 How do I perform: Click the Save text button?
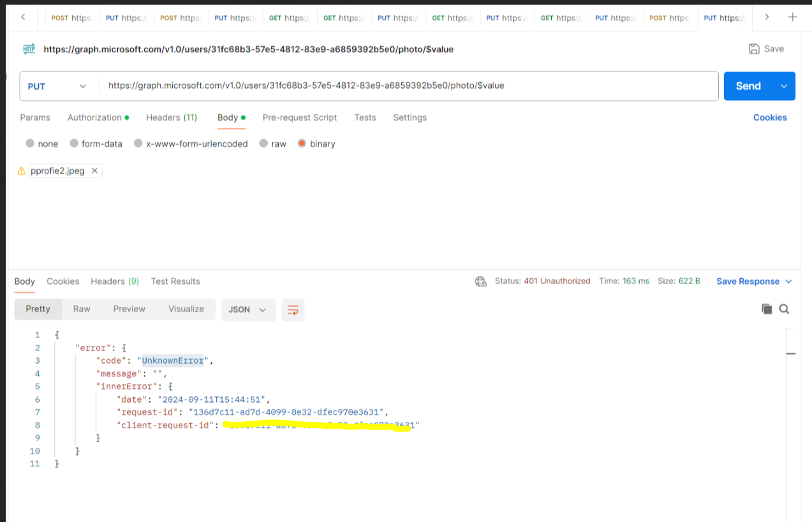pyautogui.click(x=774, y=48)
